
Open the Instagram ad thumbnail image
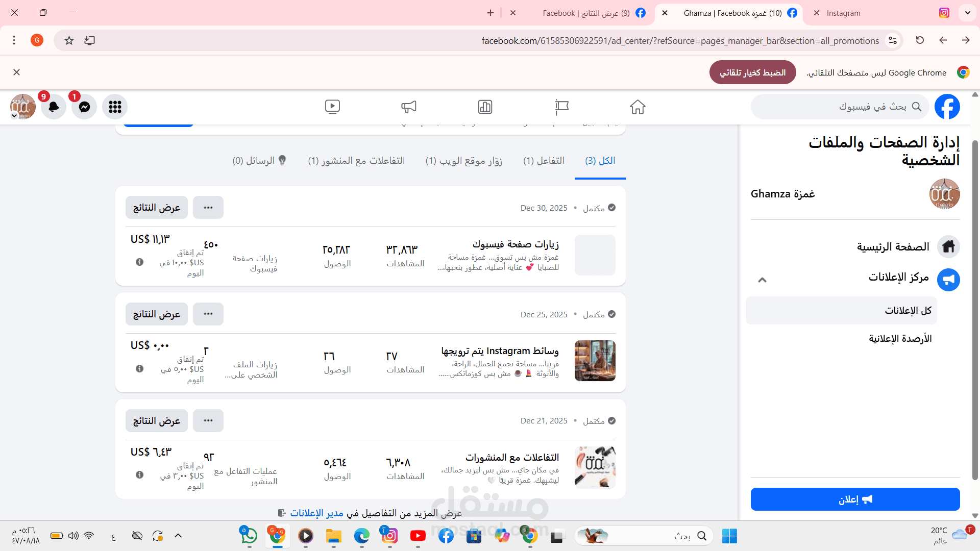(595, 361)
